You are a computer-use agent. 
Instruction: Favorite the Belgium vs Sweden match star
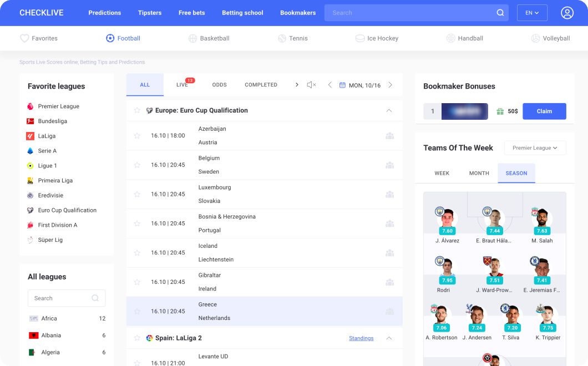click(137, 165)
